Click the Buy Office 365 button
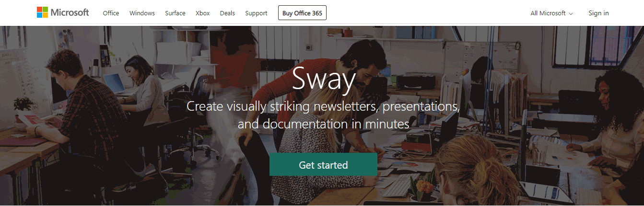 point(302,13)
